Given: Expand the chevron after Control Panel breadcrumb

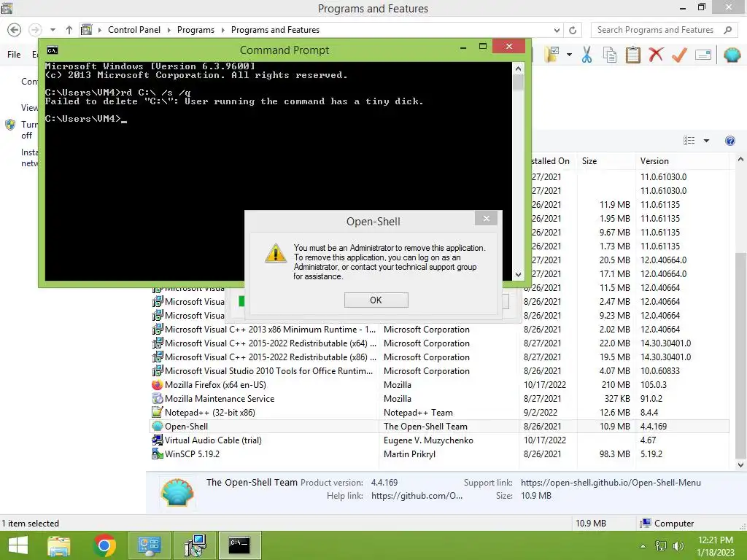Looking at the screenshot, I should click(169, 30).
